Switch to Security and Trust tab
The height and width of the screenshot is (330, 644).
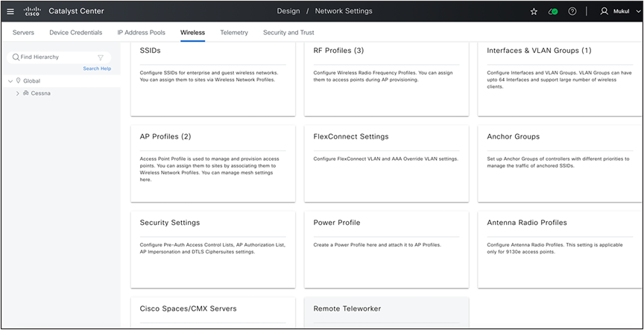point(288,33)
